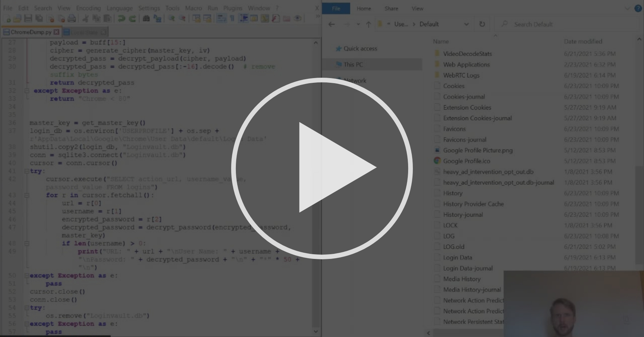644x337 pixels.
Task: Open the Plugins menu
Action: [233, 8]
